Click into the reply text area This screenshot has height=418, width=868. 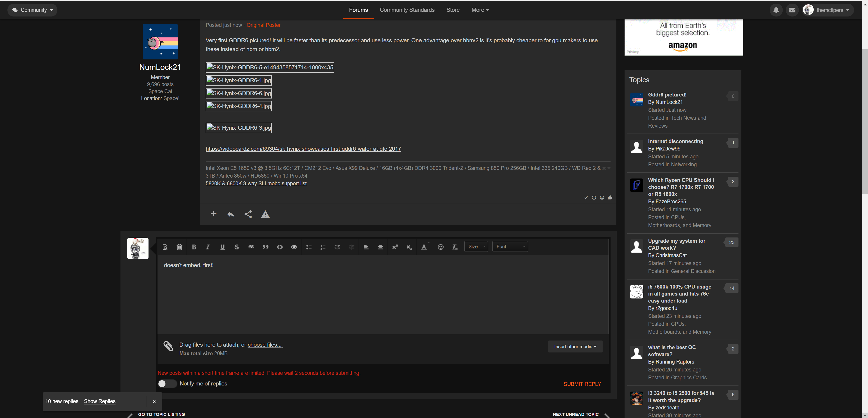(383, 295)
